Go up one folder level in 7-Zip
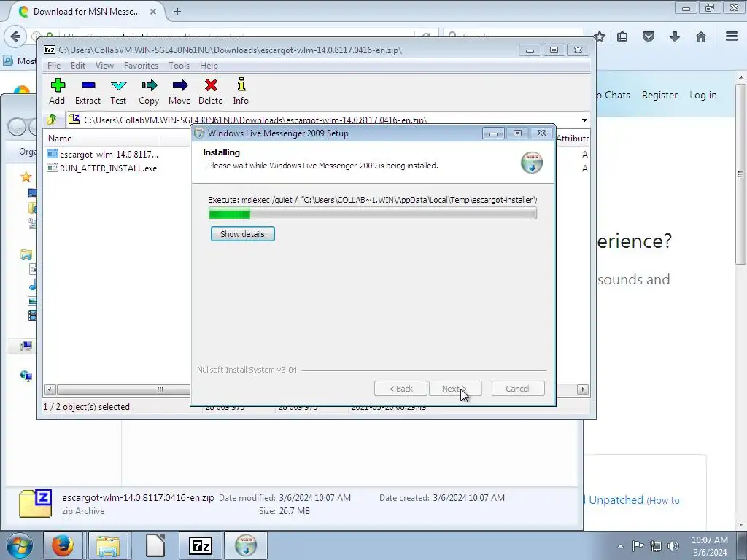747x560 pixels. [52, 120]
